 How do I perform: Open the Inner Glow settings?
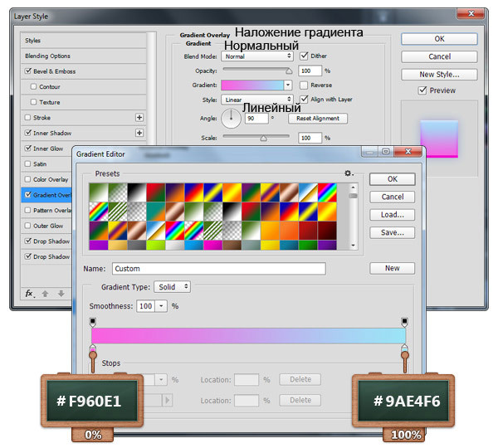(x=46, y=149)
